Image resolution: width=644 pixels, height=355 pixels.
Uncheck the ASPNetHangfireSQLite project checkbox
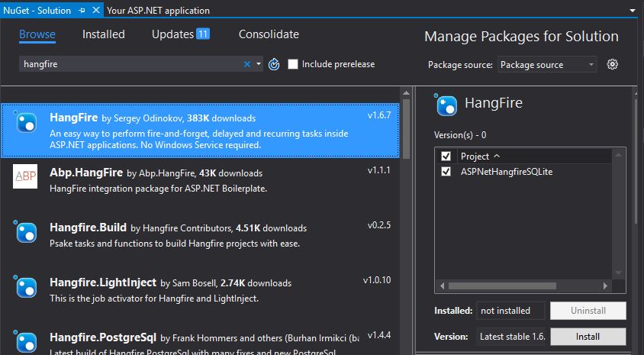(446, 171)
